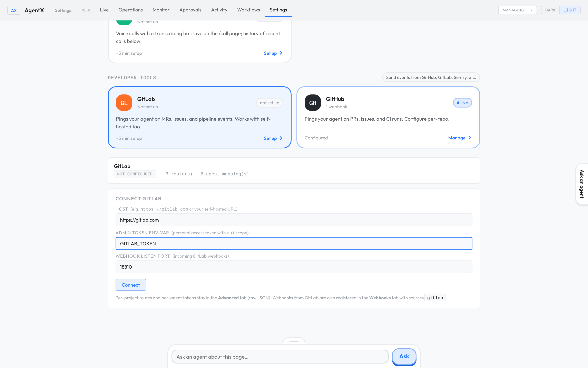Click the Settings breadcrumb beside AgentX
This screenshot has width=588, height=368.
pyautogui.click(x=63, y=10)
